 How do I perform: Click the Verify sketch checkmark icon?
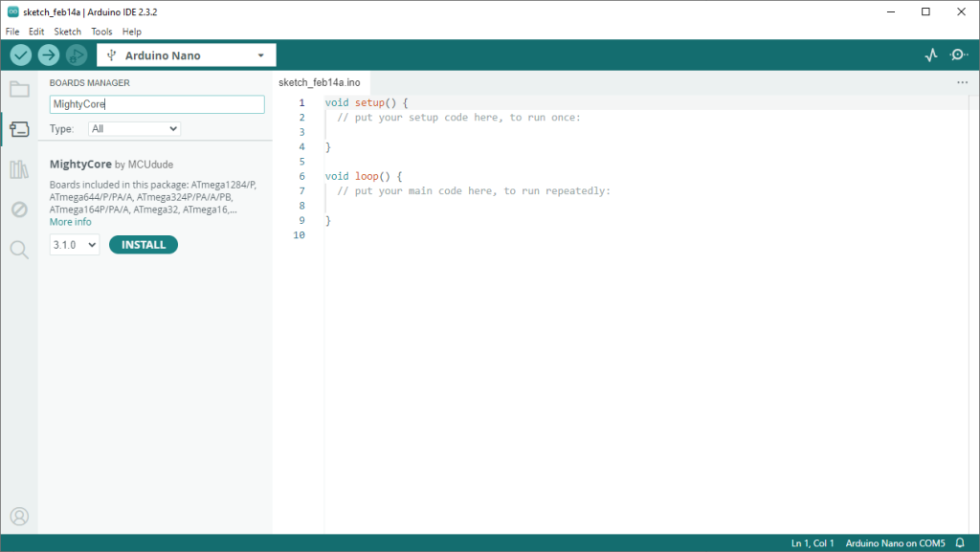[20, 55]
